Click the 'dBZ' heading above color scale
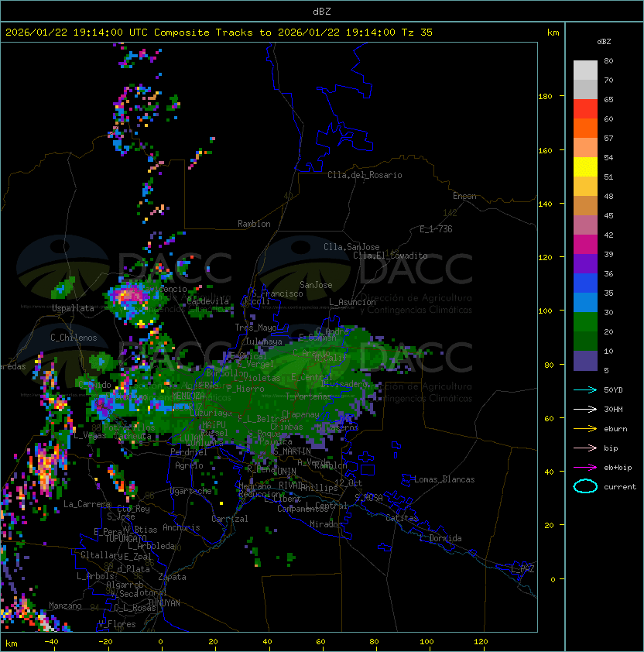Image resolution: width=644 pixels, height=652 pixels. coord(604,42)
